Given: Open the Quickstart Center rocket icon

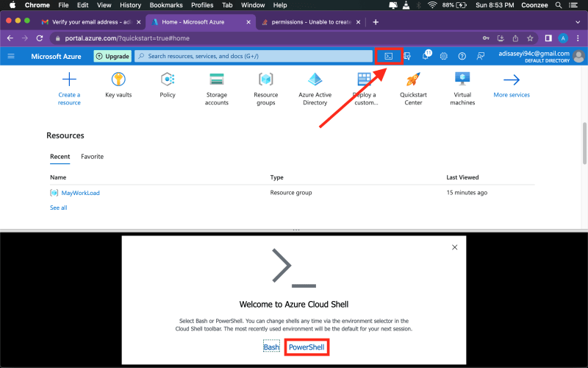Looking at the screenshot, I should click(x=413, y=79).
